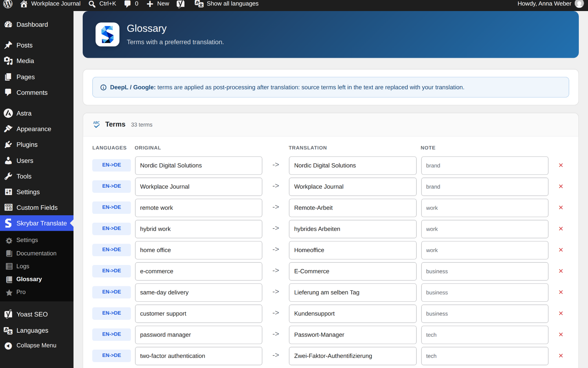The image size is (588, 368).
Task: Click the EN->DE badge for e-commerce
Action: [x=111, y=271]
